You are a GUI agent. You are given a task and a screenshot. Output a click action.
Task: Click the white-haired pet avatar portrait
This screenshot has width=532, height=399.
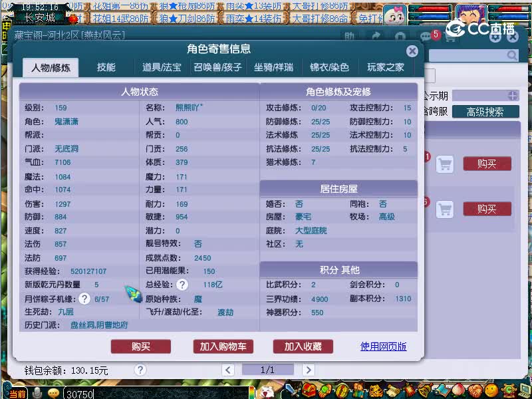point(394,14)
